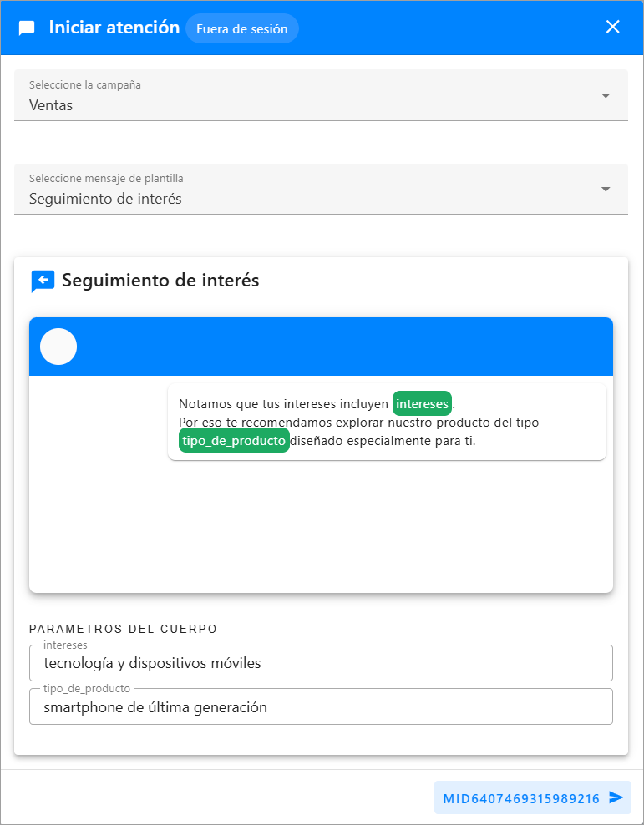Viewport: 644px width, 825px height.
Task: Click the blue preview header bar
Action: (x=334, y=347)
